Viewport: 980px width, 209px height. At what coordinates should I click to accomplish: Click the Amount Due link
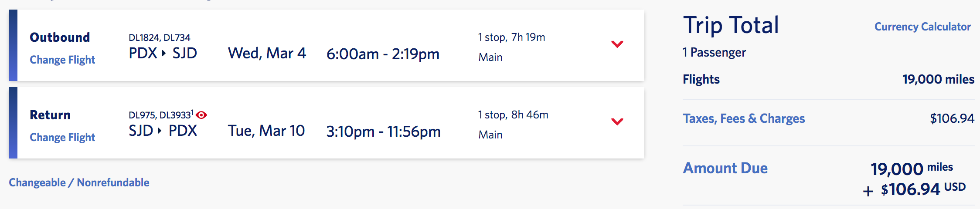(x=725, y=168)
